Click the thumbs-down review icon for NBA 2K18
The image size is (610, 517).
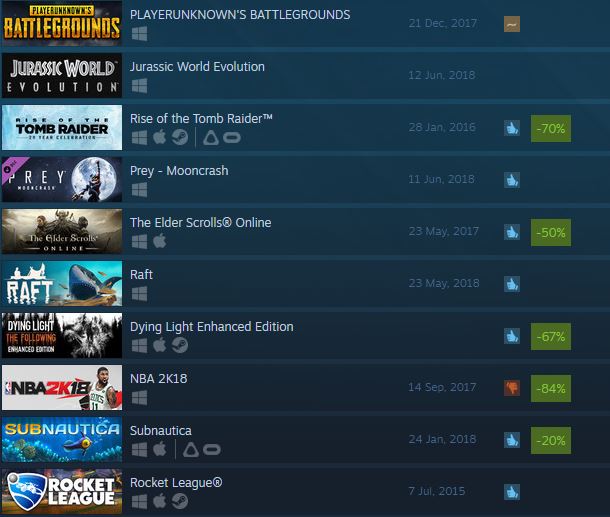(512, 388)
